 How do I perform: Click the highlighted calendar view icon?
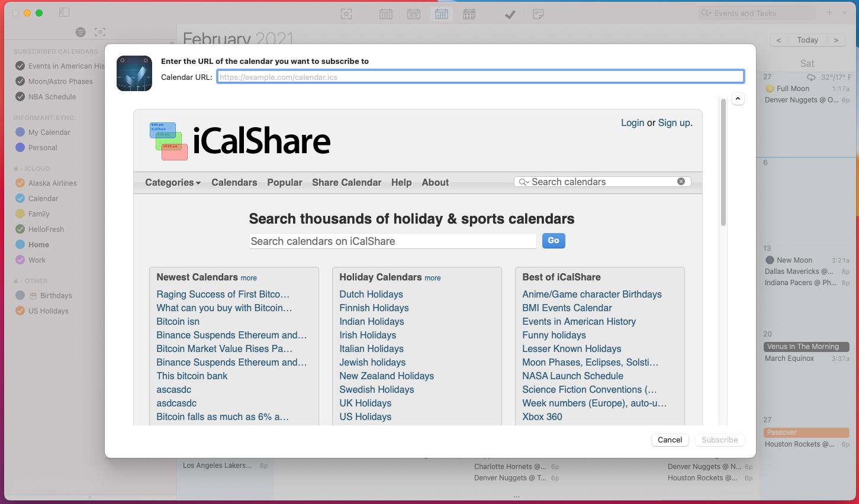(x=442, y=14)
